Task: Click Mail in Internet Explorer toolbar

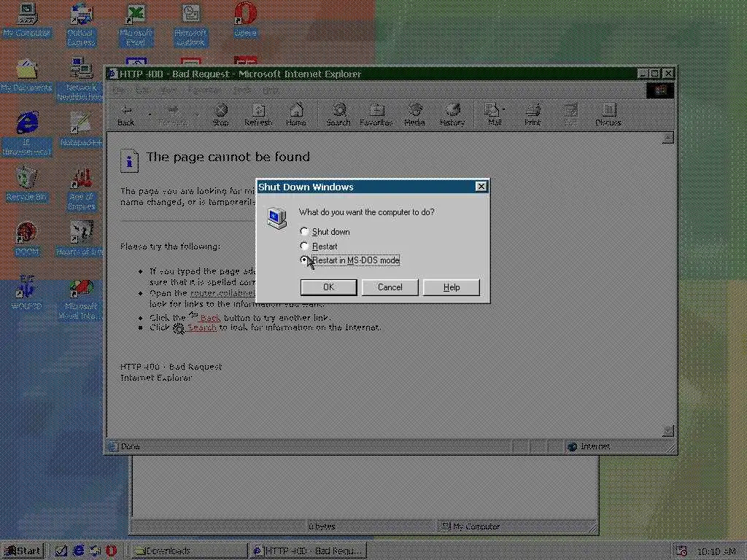Action: (x=494, y=114)
